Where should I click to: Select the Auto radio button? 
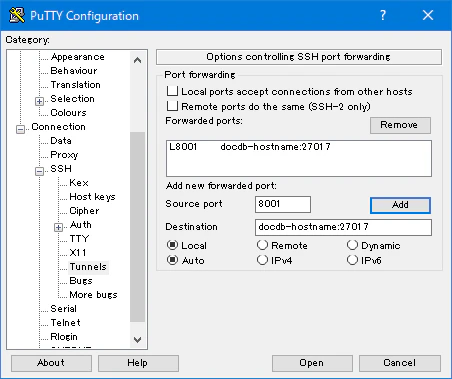click(x=172, y=260)
